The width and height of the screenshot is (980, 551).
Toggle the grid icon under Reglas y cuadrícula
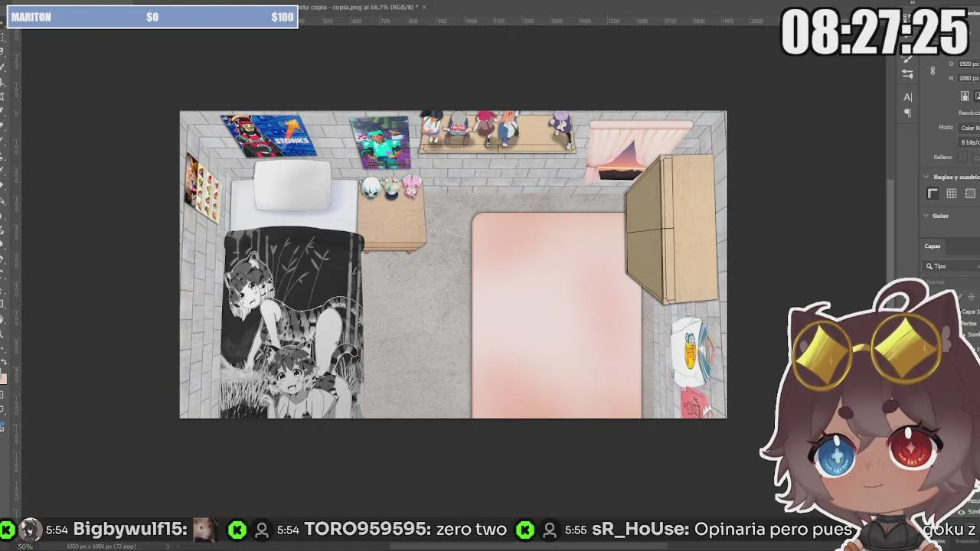(951, 194)
